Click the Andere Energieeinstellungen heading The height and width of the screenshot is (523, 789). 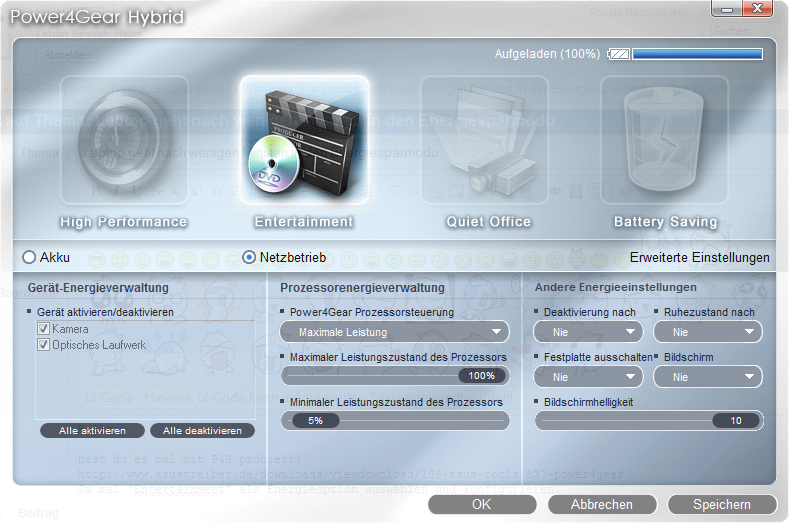click(x=615, y=287)
